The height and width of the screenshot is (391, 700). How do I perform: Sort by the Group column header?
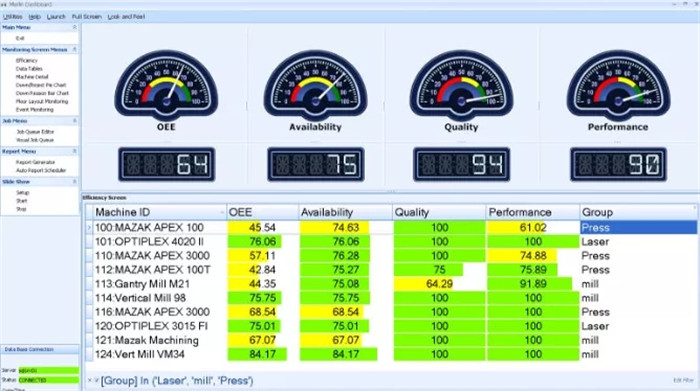[x=638, y=212]
